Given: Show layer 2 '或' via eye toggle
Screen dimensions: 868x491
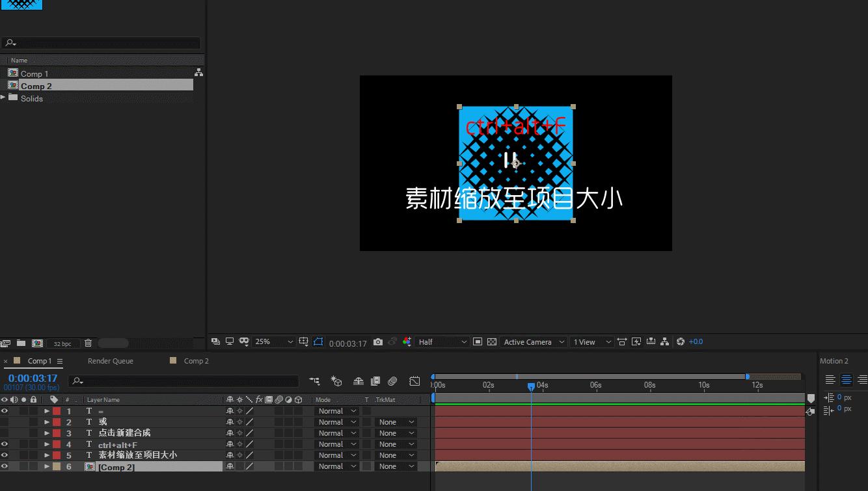Looking at the screenshot, I should pos(5,422).
